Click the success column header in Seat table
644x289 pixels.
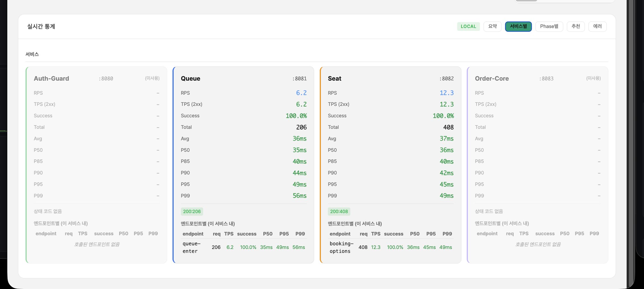[394, 234]
